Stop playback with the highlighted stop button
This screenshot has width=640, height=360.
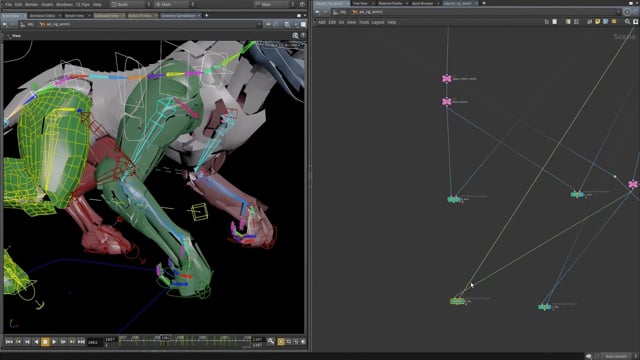click(45, 342)
